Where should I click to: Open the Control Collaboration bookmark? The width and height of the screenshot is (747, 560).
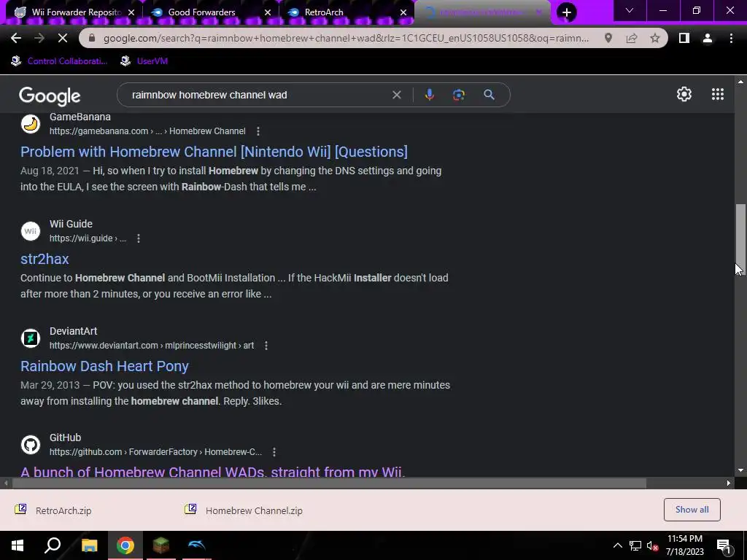59,61
